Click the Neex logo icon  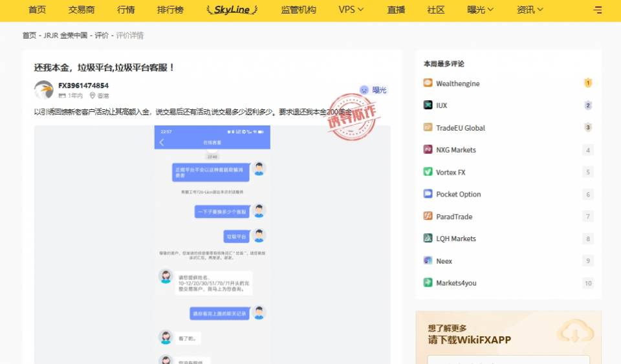point(428,260)
